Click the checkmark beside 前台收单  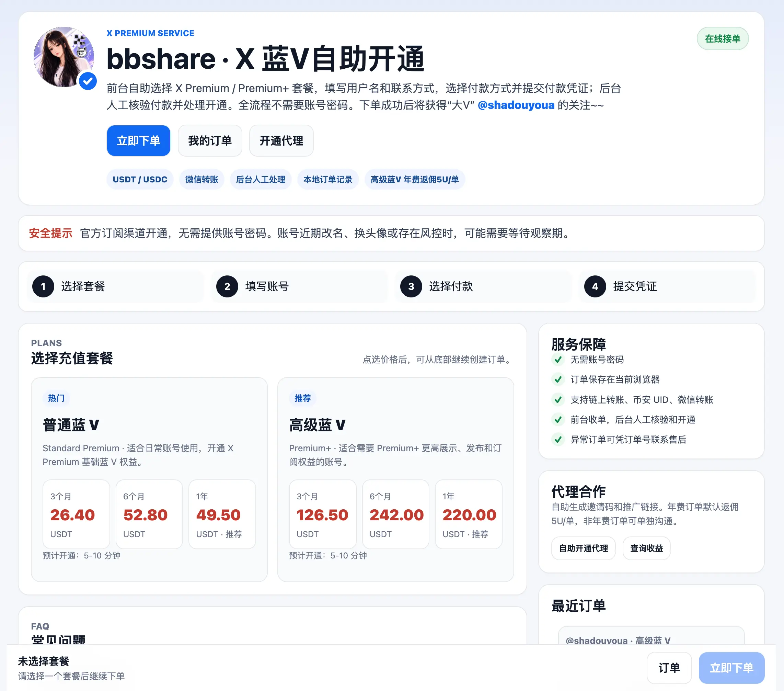[558, 419]
